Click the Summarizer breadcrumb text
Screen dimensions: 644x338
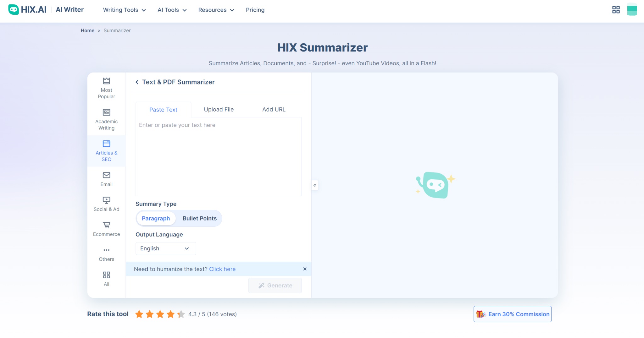pyautogui.click(x=117, y=30)
